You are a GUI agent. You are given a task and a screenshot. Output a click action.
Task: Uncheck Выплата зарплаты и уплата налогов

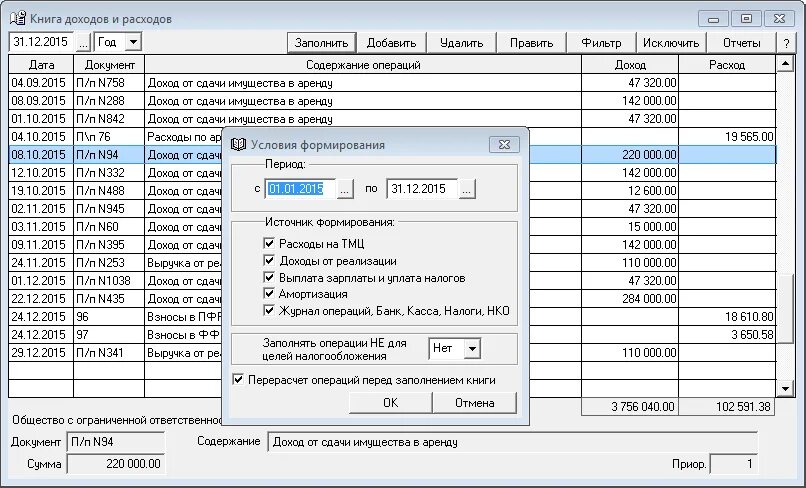point(269,277)
